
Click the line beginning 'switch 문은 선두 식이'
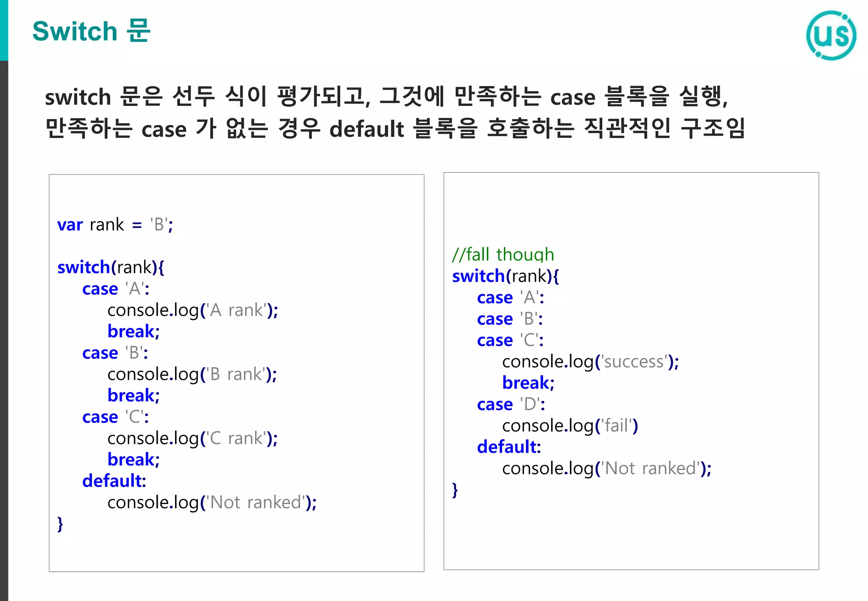[x=386, y=96]
